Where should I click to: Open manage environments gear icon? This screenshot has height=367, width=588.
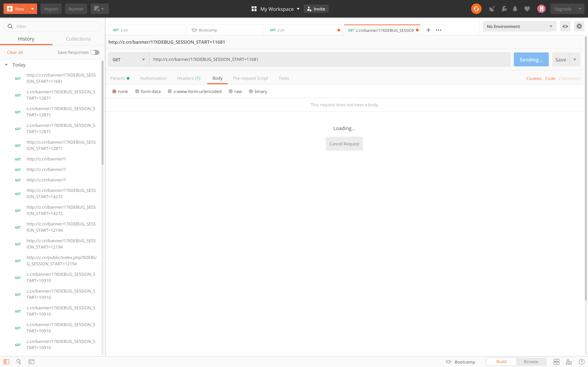(x=579, y=26)
